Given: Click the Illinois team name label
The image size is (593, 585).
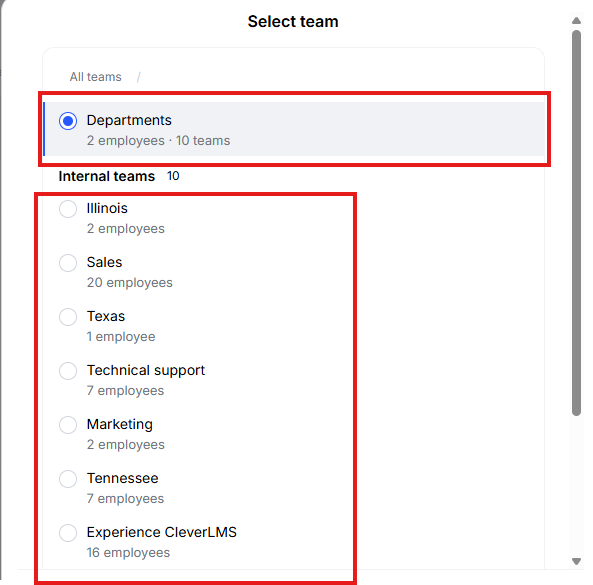Looking at the screenshot, I should [x=107, y=208].
